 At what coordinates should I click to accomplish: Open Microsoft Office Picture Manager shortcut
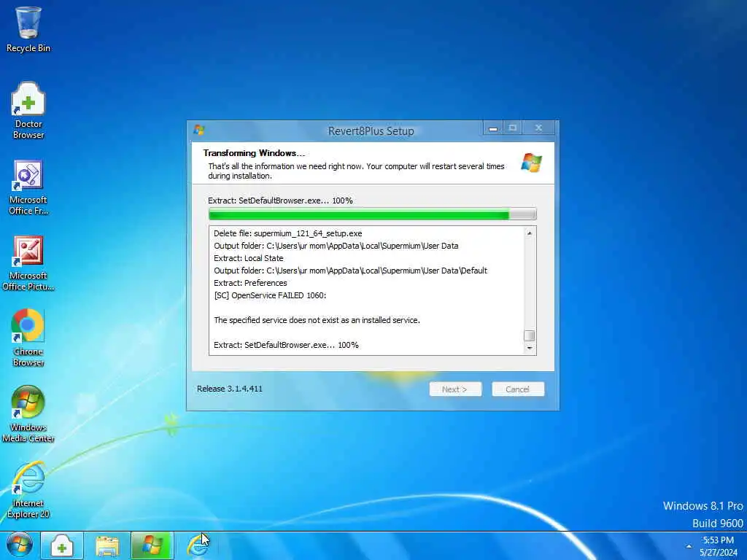(x=28, y=263)
